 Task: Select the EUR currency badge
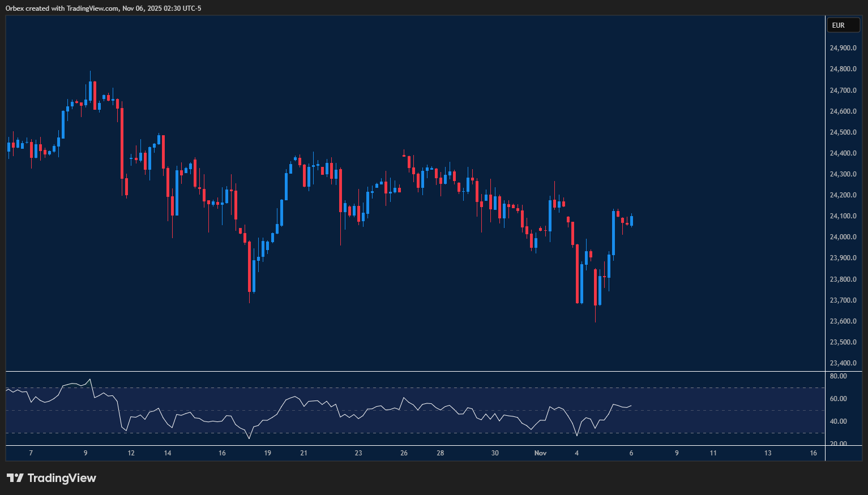click(843, 25)
